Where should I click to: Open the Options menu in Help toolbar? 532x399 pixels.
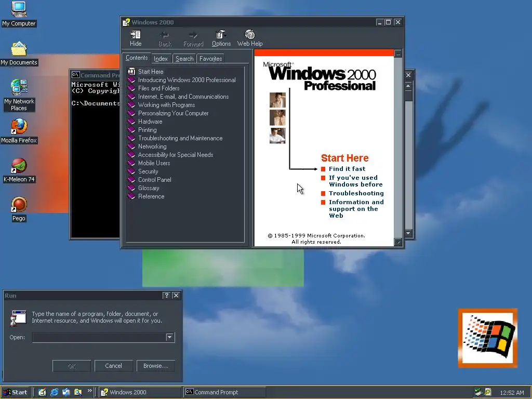(221, 38)
